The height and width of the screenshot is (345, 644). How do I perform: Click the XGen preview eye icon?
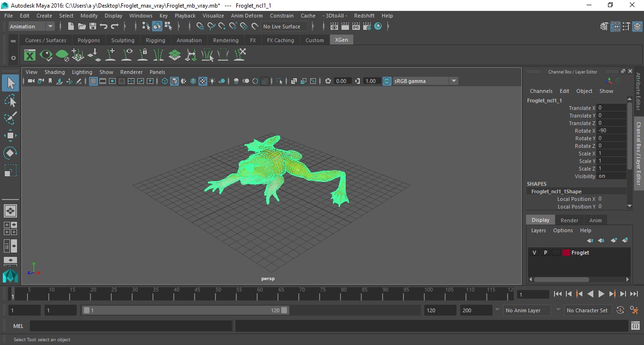pos(46,55)
